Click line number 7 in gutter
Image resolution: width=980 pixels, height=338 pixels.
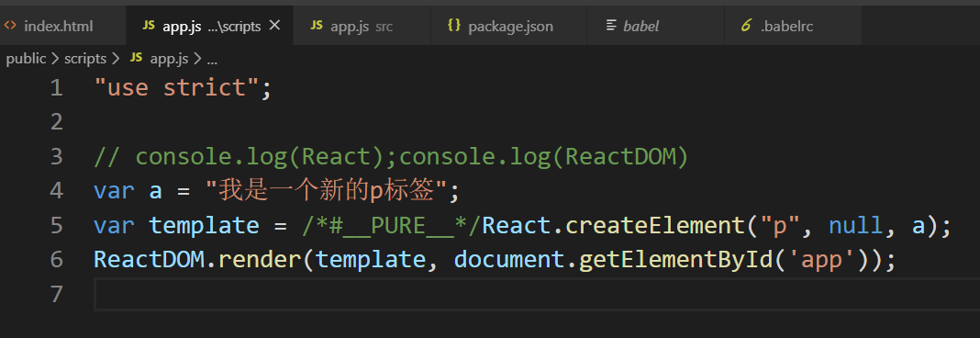coord(57,294)
